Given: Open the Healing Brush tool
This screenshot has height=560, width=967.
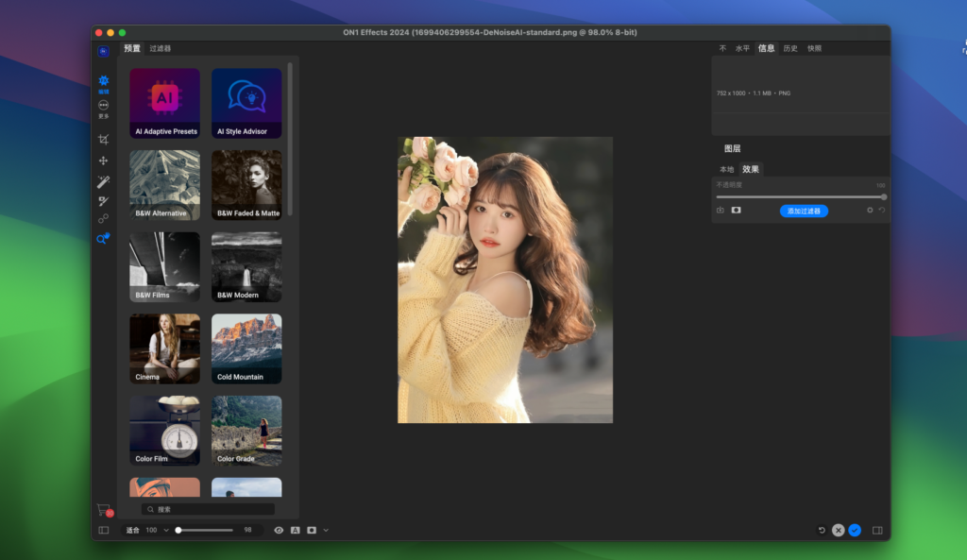Looking at the screenshot, I should (x=104, y=181).
